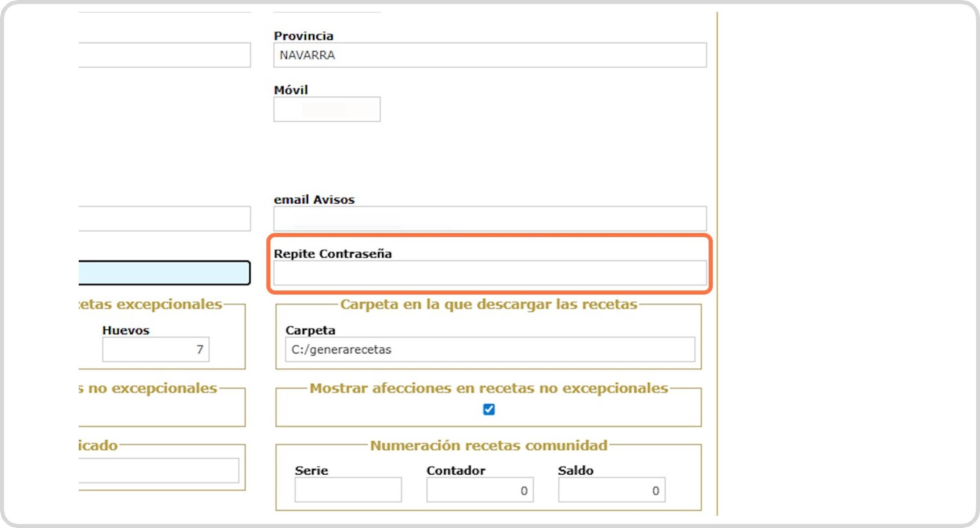Screen dimensions: 980x528
Task: Click the Numeración recetas comunidad legend
Action: (x=489, y=445)
